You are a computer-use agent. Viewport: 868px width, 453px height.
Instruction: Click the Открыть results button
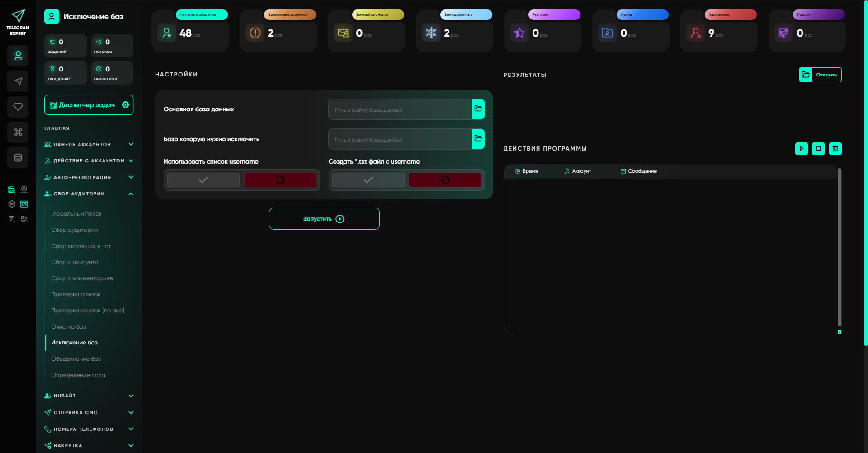tap(820, 75)
